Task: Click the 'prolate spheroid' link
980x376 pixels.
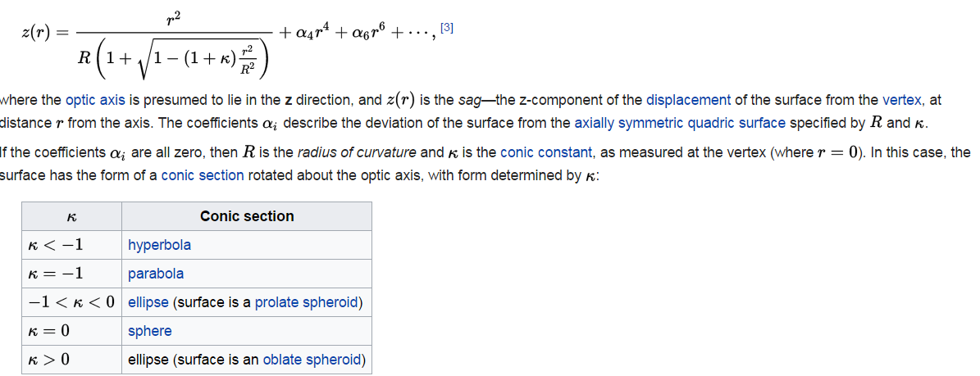Action: 307,302
